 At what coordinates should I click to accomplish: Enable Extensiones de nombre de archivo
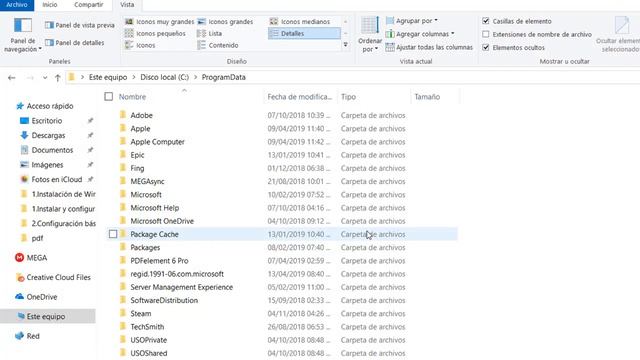click(x=486, y=34)
